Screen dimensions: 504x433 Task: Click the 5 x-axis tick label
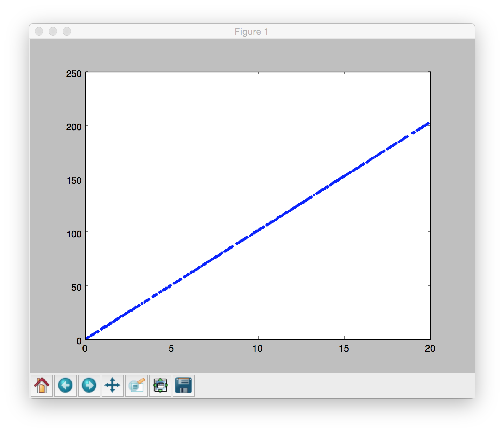point(171,348)
